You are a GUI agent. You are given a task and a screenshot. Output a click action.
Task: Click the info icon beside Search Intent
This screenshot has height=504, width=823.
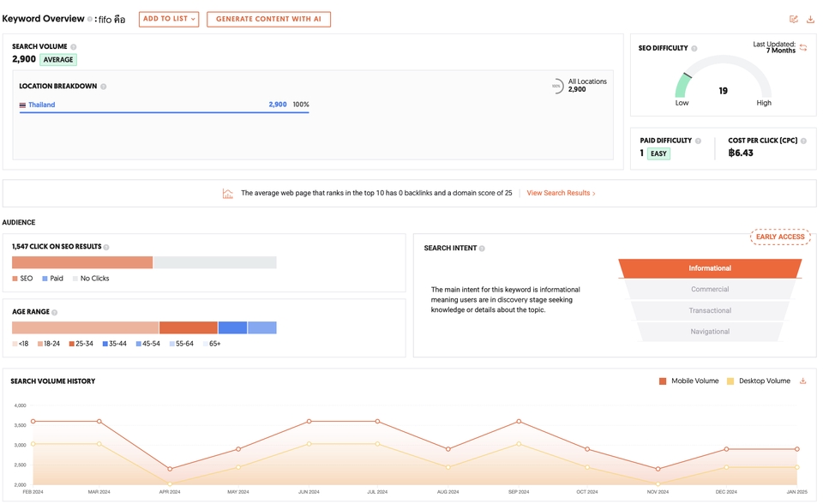482,249
